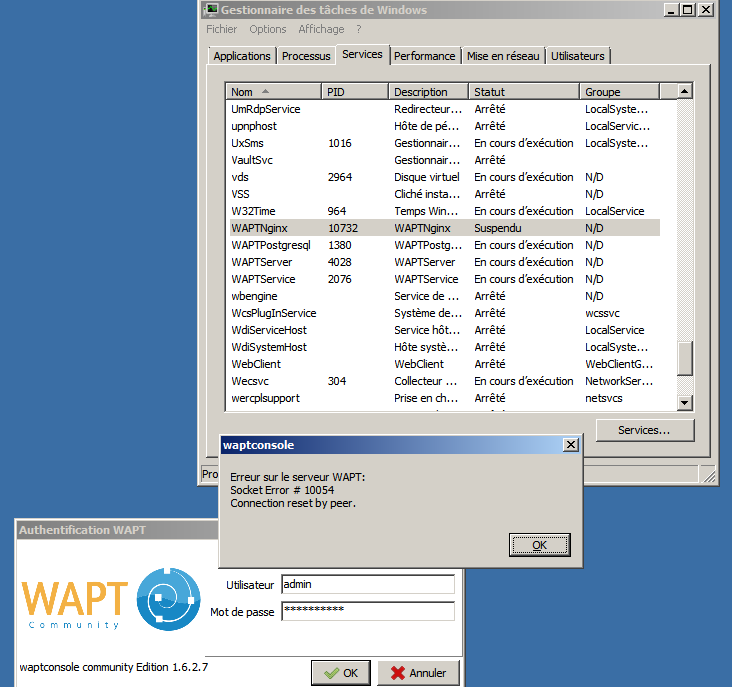Select the WAPTServer service row

click(x=444, y=262)
